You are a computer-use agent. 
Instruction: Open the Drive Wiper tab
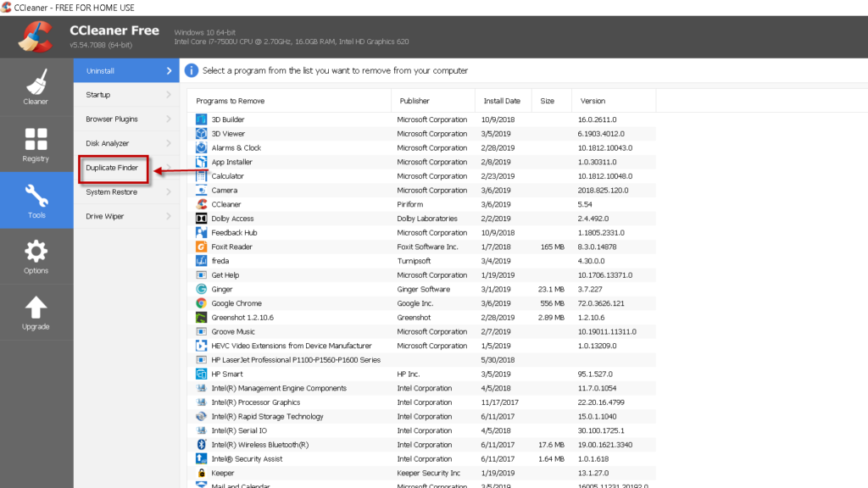(126, 216)
